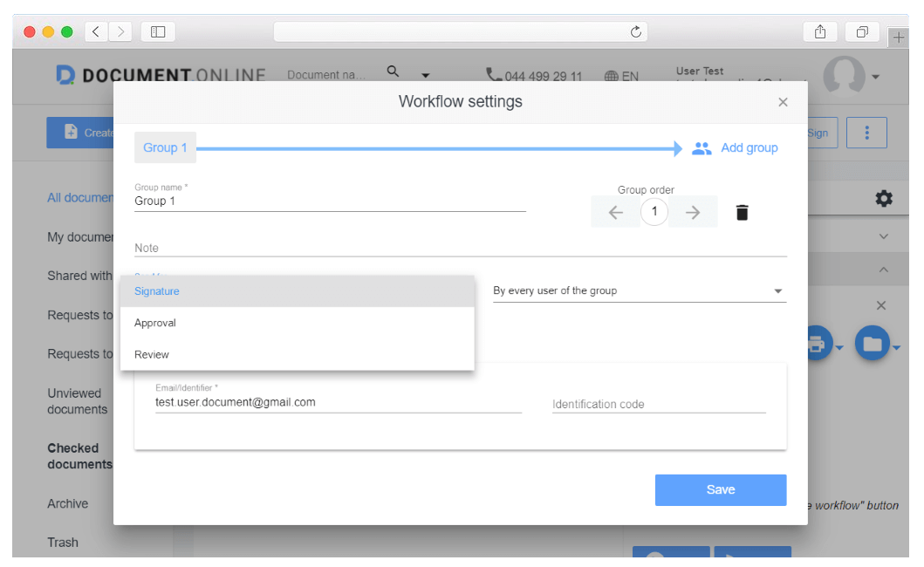Open the settings gear icon
Viewport: 924px width, 567px height.
pos(883,199)
